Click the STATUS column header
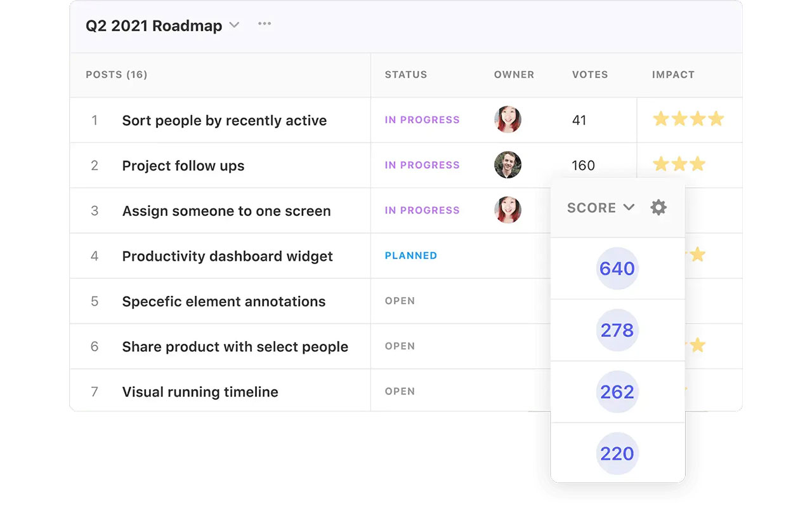This screenshot has height=508, width=812. coord(405,75)
